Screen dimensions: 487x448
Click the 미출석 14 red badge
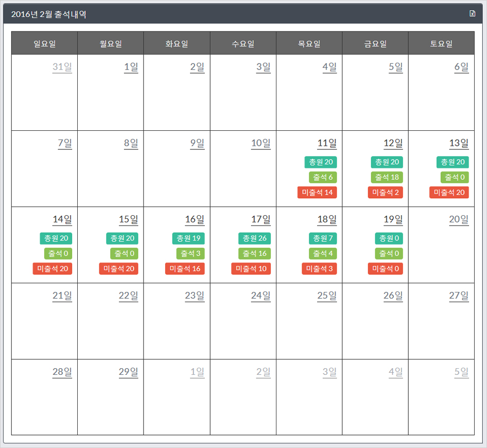[x=317, y=192]
